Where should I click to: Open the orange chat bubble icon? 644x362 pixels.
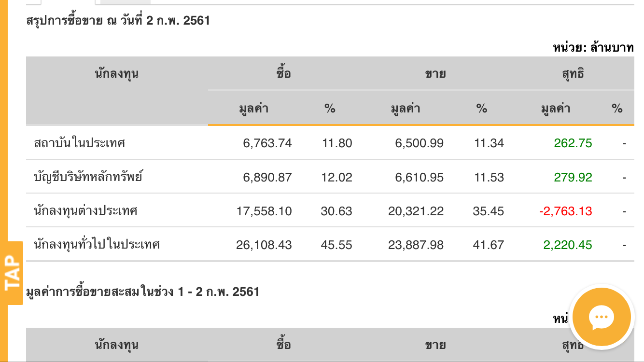[x=601, y=318]
